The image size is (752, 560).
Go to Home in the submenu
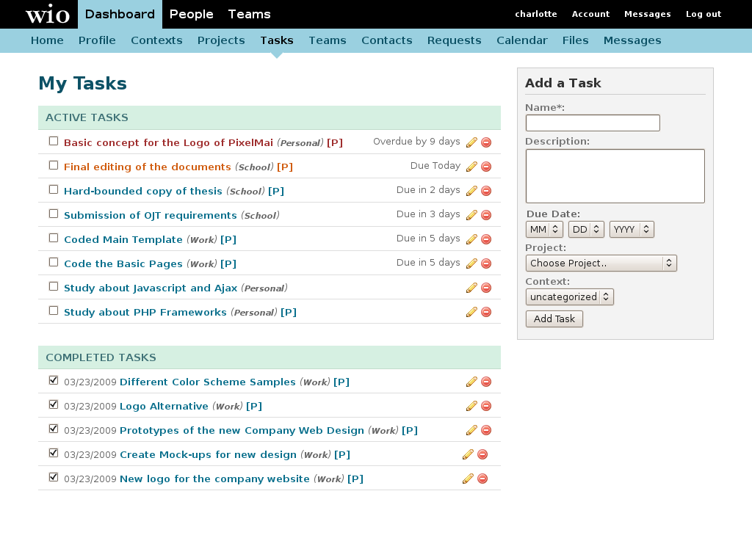tap(47, 40)
